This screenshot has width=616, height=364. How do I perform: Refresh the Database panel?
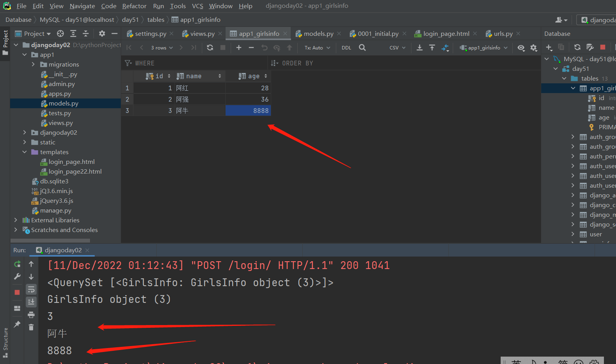(x=577, y=47)
